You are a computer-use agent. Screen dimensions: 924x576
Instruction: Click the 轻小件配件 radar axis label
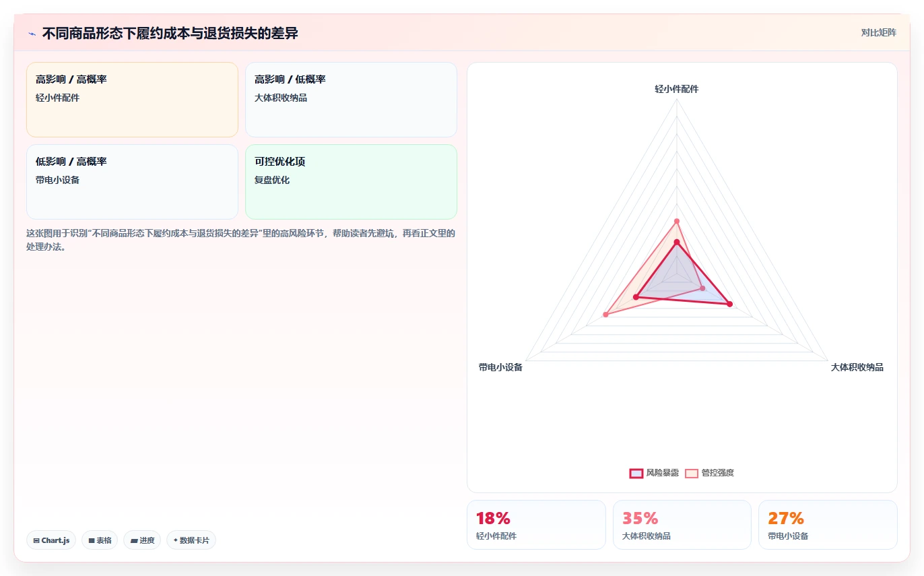(677, 89)
